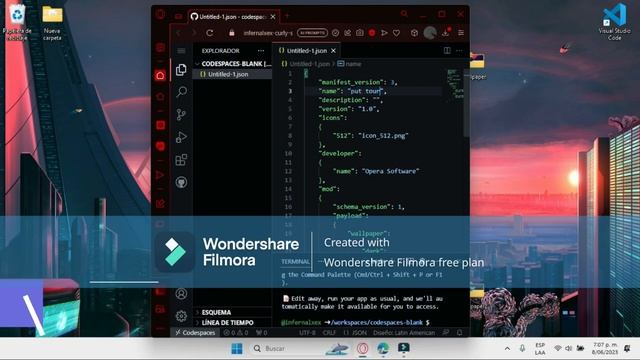The width and height of the screenshot is (640, 360).
Task: Open the Microsoft Edge taskbar icon
Action: pos(383,349)
